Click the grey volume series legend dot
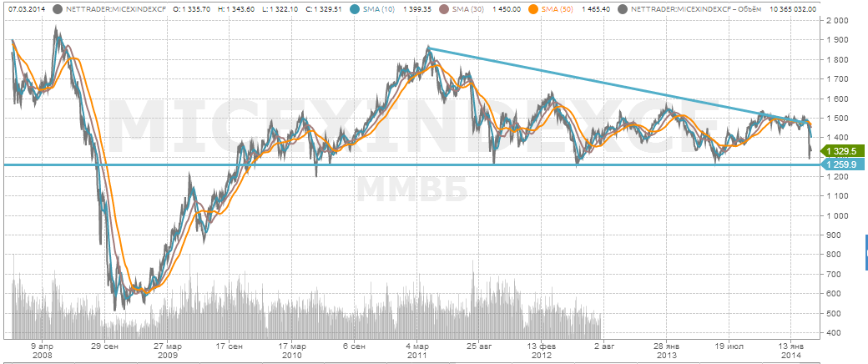The image size is (868, 364). tap(623, 9)
